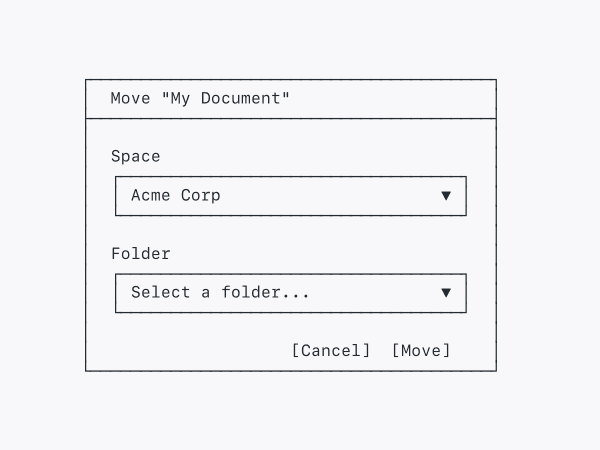This screenshot has height=450, width=600.
Task: Show the list of destination folders
Action: tap(290, 293)
